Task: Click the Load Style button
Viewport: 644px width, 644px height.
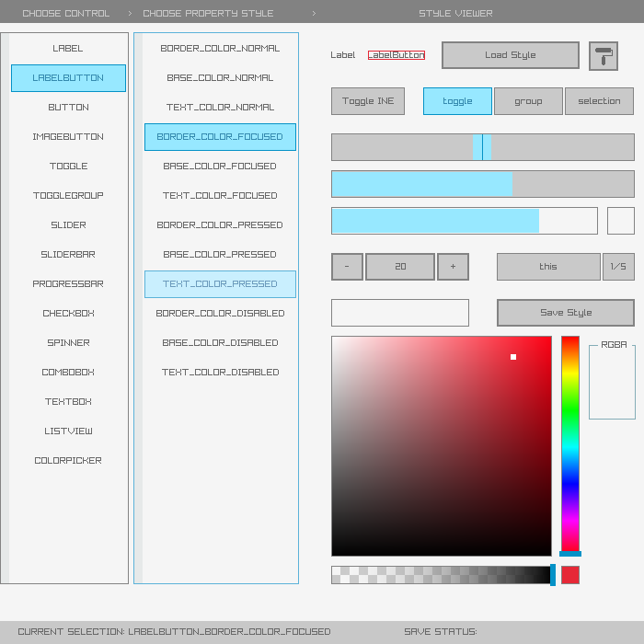Action: 510,55
